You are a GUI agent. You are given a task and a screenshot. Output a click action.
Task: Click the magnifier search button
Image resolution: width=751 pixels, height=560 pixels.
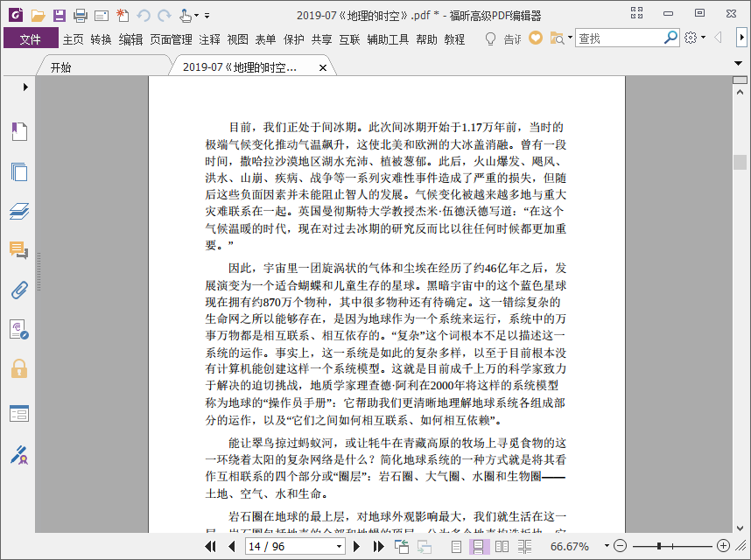coord(671,38)
